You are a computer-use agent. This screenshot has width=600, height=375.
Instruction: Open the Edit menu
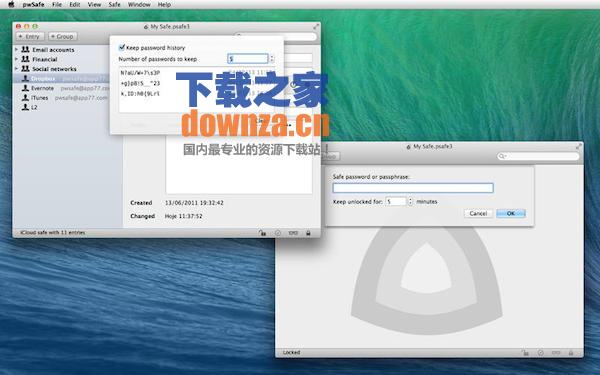coord(75,5)
